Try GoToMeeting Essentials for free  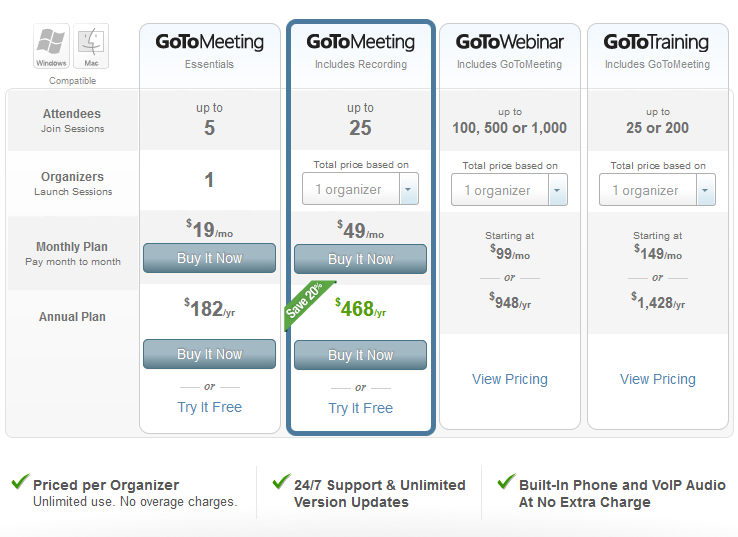209,407
